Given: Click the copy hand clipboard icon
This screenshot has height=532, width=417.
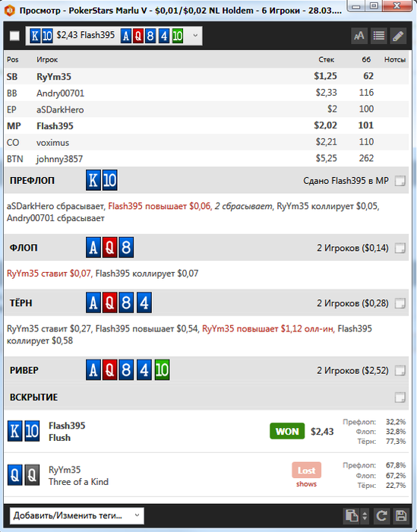Looking at the screenshot, I should click(351, 516).
